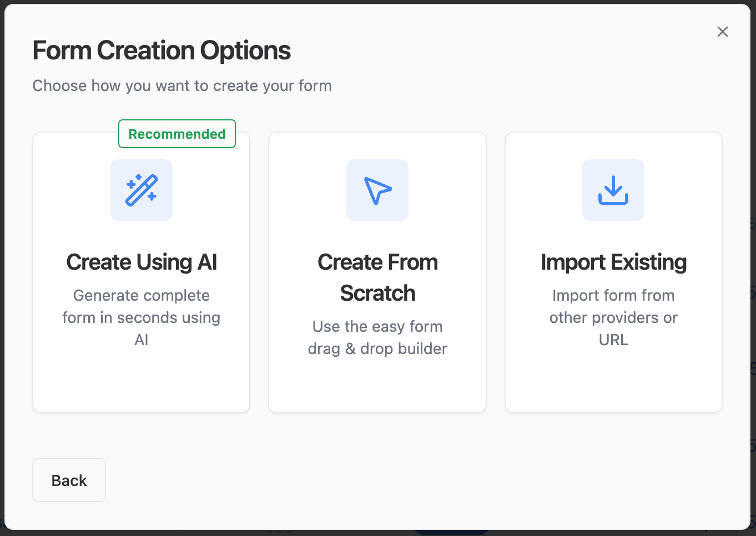Screen dimensions: 756x536
Task: Click the drag & drop builder description text
Action: click(x=377, y=337)
